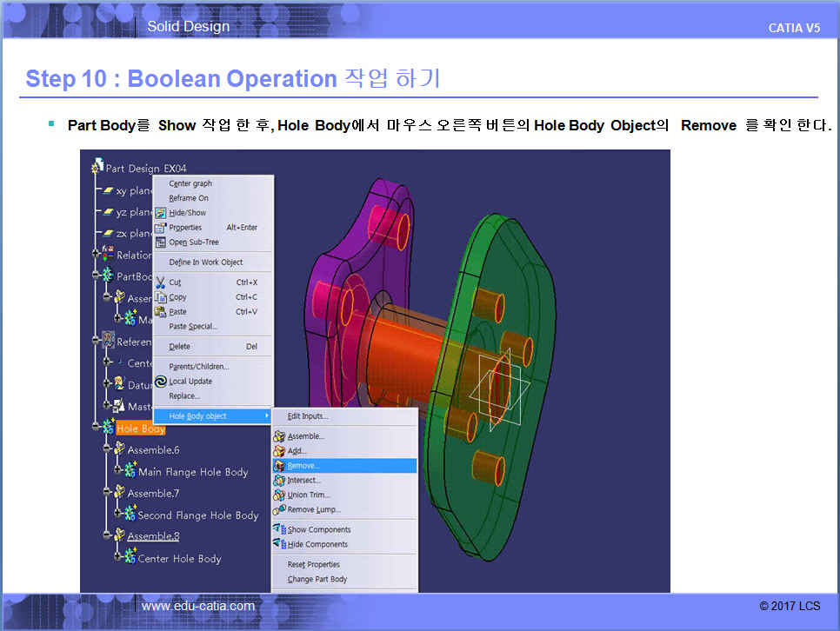The width and height of the screenshot is (840, 631).
Task: Click the Properties icon in the context menu
Action: pos(161,228)
